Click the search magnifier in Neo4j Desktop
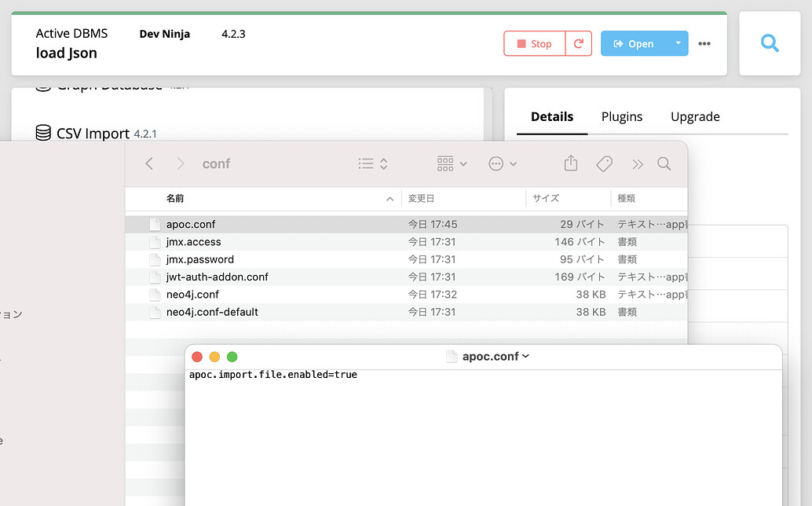The height and width of the screenshot is (506, 812). [x=769, y=43]
